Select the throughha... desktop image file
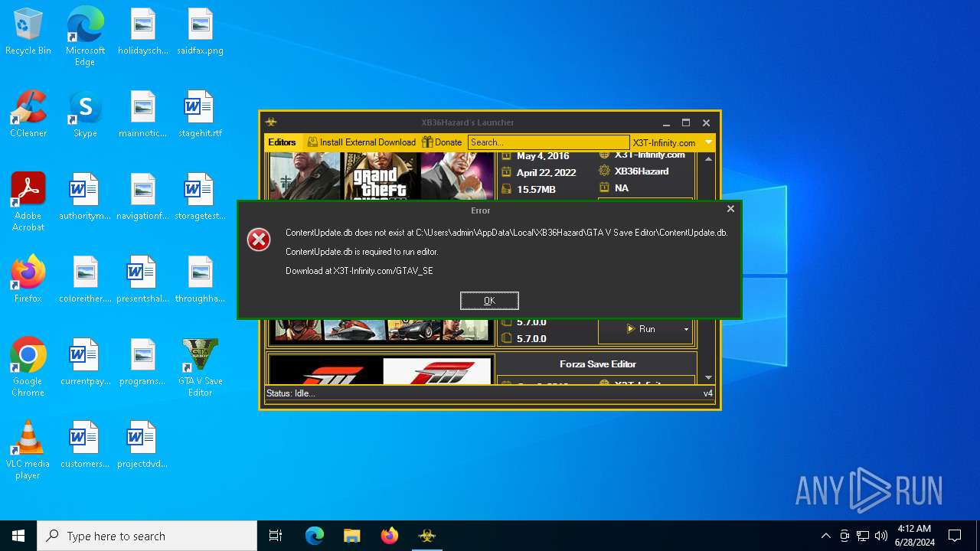The height and width of the screenshot is (551, 980). (x=201, y=280)
